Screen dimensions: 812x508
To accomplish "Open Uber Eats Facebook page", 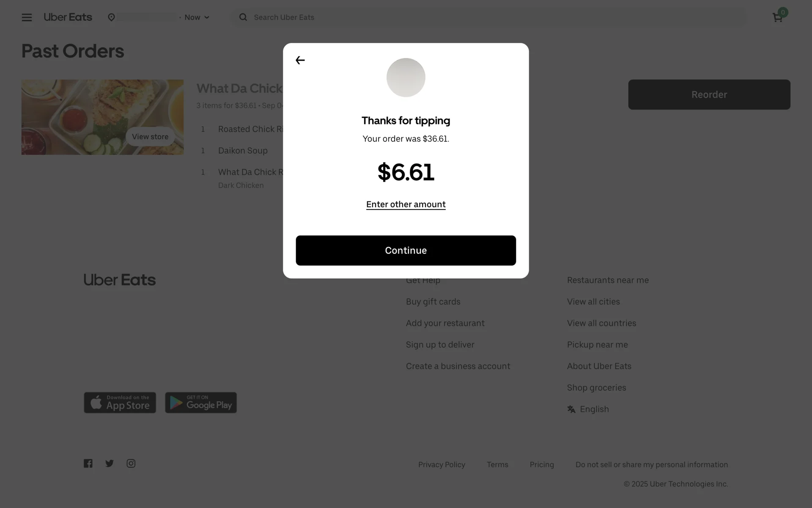I will point(88,464).
